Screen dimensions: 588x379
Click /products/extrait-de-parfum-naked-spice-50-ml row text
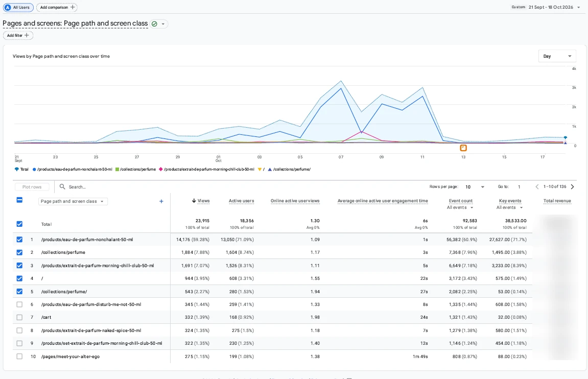(91, 330)
